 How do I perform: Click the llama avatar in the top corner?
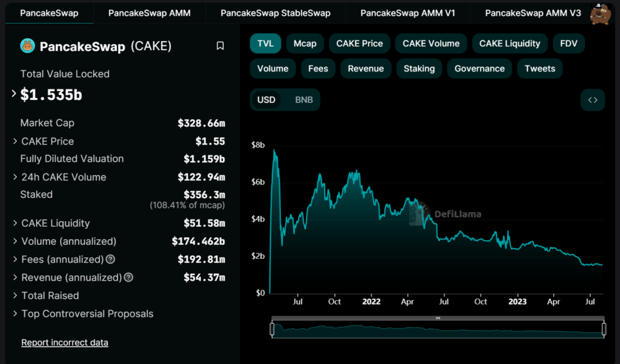[600, 15]
